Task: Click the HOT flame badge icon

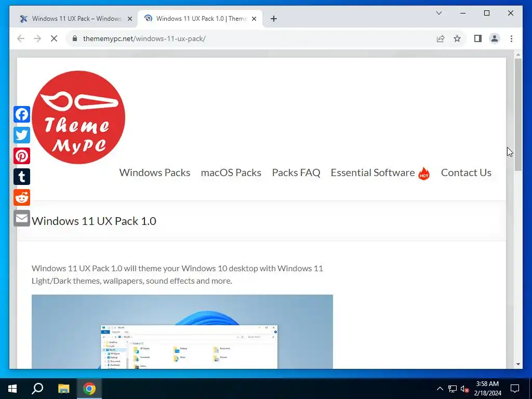Action: click(424, 174)
